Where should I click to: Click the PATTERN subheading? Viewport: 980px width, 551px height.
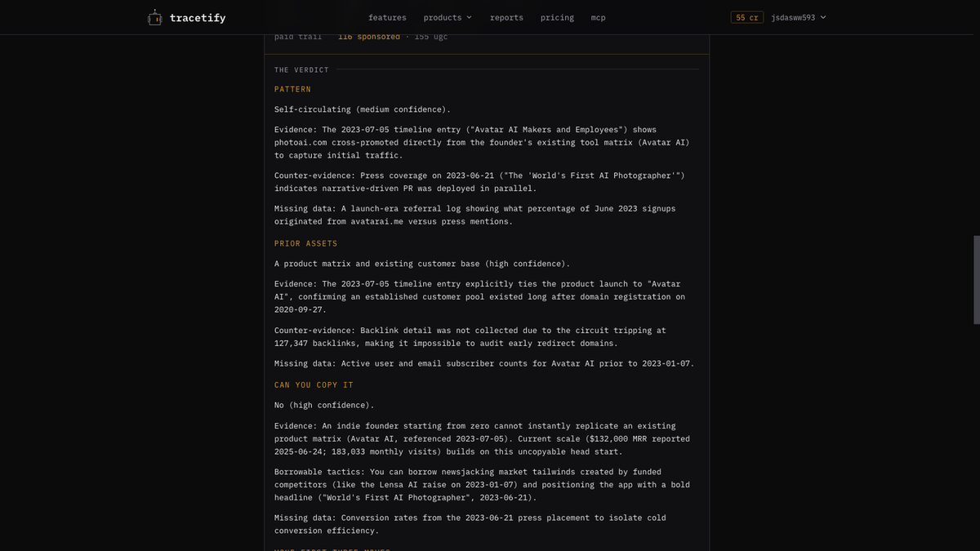[292, 90]
